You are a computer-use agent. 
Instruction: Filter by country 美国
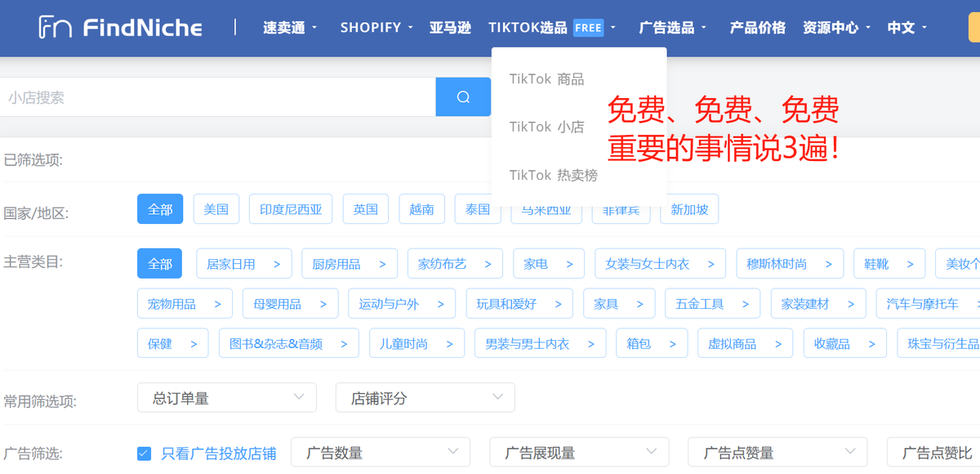click(x=216, y=209)
